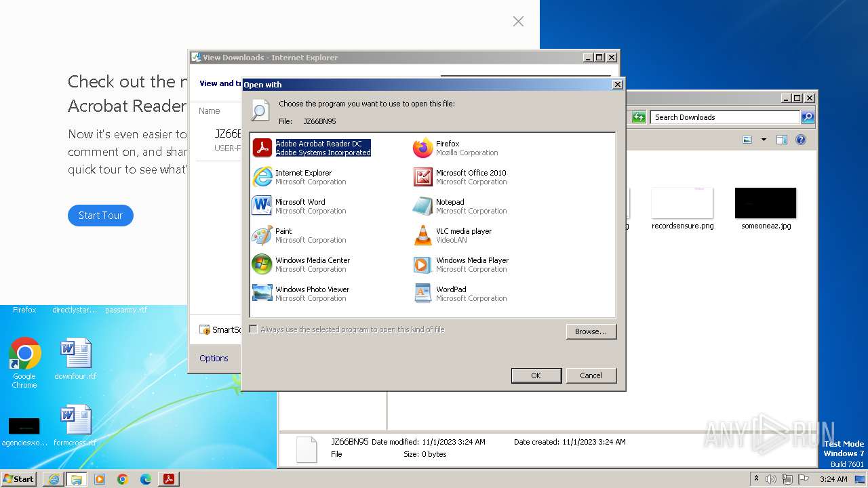Pick Windows Media Player from list
The image size is (868, 488).
click(461, 264)
